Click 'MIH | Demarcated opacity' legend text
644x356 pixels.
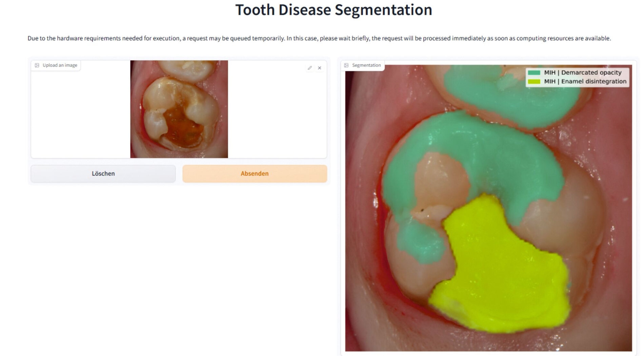click(x=582, y=72)
